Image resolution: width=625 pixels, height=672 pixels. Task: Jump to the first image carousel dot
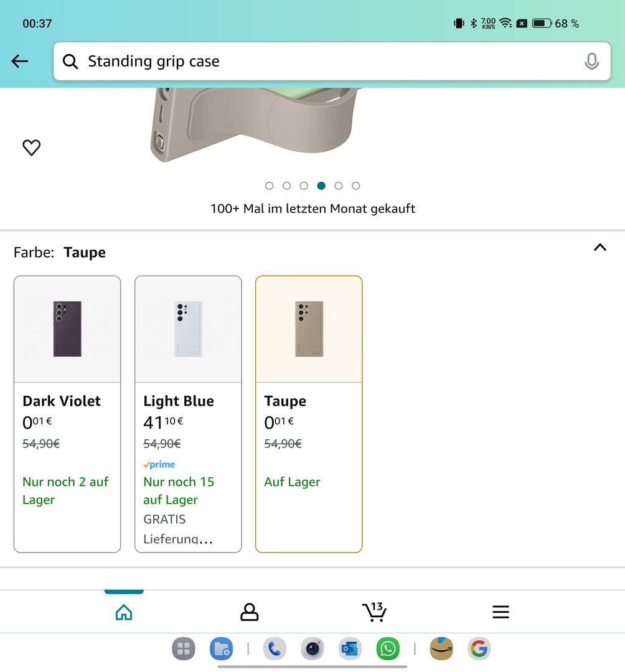tap(270, 185)
